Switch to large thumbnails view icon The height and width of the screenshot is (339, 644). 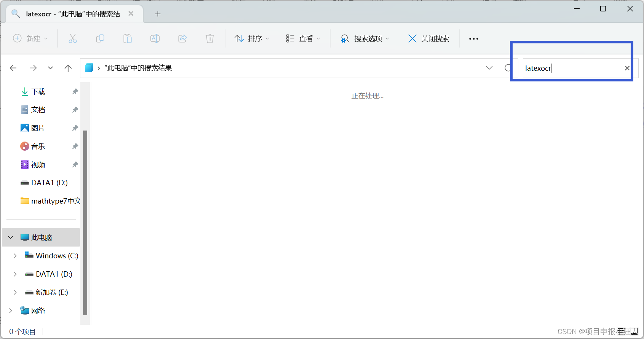coord(634,331)
